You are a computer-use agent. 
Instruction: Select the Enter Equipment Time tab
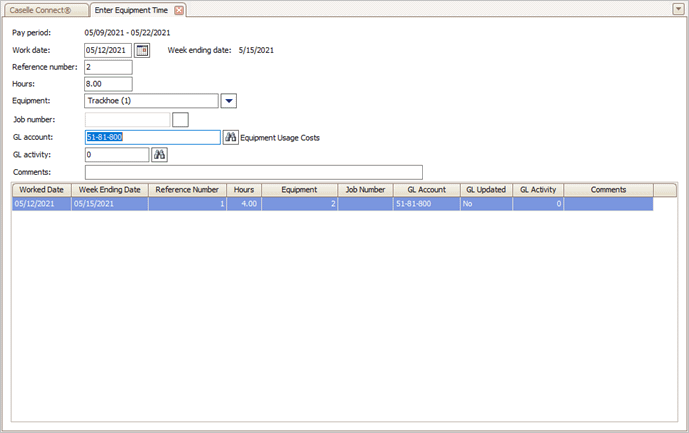pyautogui.click(x=132, y=9)
